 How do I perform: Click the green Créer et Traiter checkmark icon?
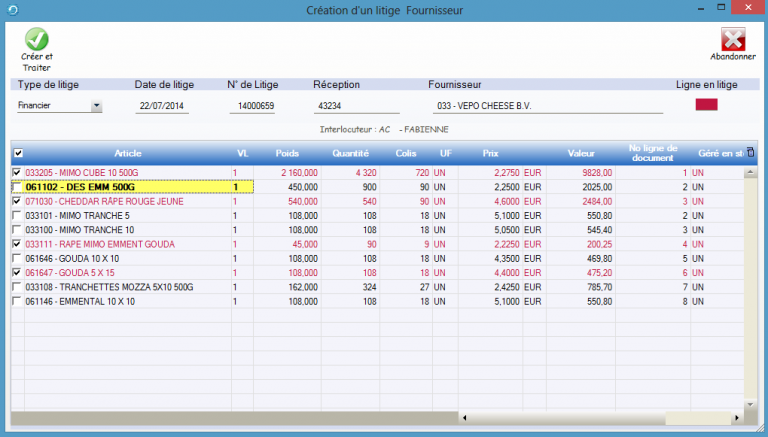36,40
